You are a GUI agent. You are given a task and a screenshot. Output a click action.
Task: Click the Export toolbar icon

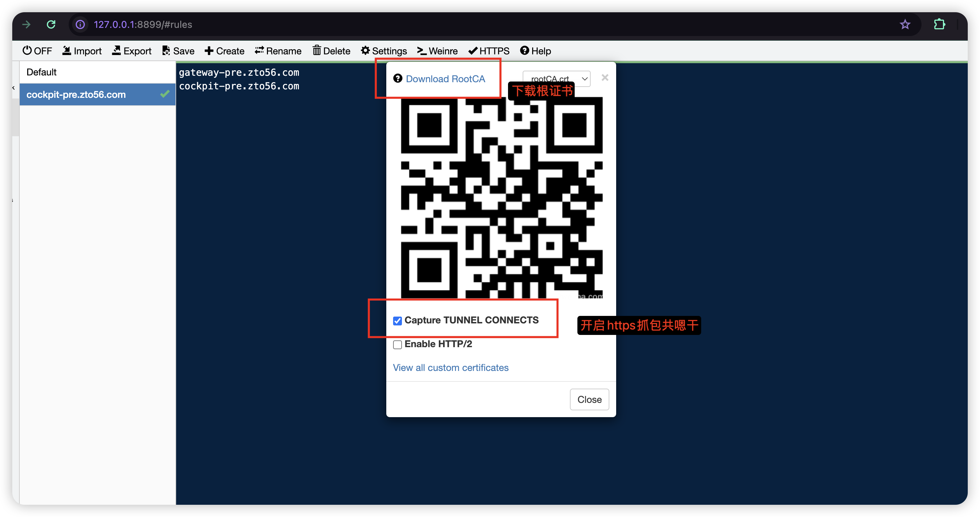point(116,51)
